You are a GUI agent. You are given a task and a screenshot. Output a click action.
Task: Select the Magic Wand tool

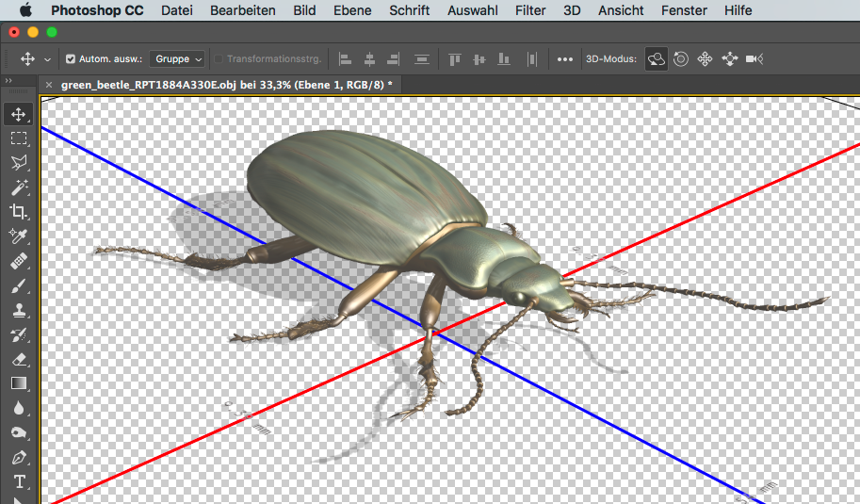[18, 187]
